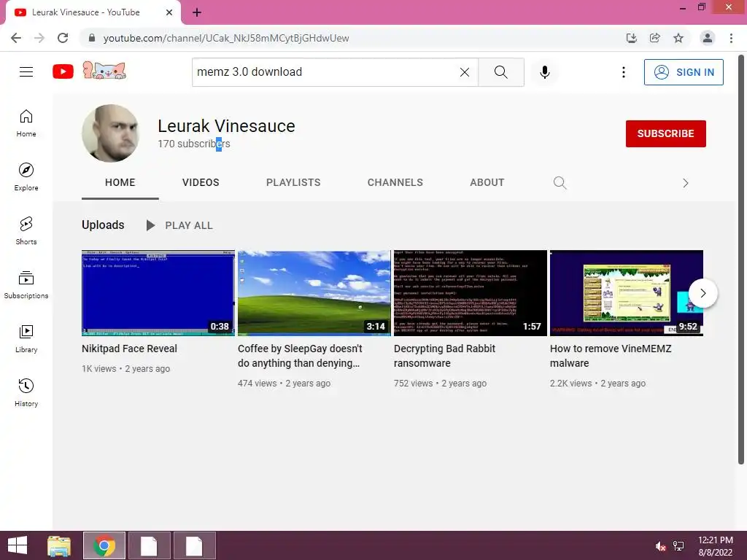
Task: Open Library in sidebar
Action: tap(26, 338)
